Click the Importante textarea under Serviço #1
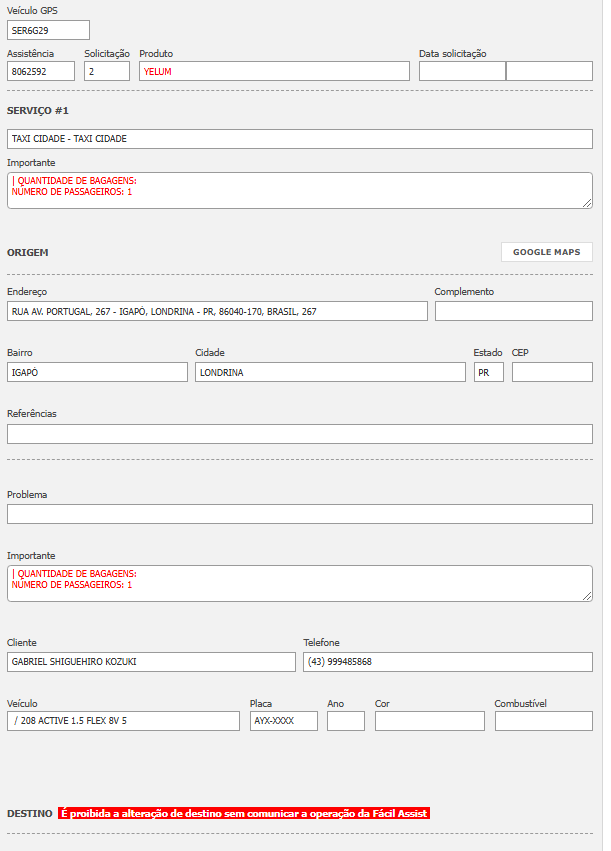This screenshot has width=611, height=851. tap(299, 190)
